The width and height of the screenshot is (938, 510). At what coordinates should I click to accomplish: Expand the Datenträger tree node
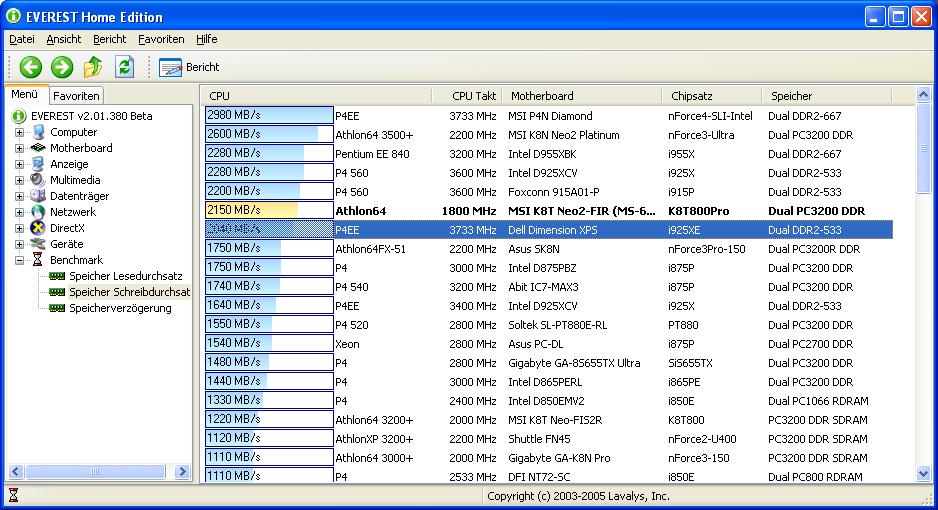(x=19, y=196)
